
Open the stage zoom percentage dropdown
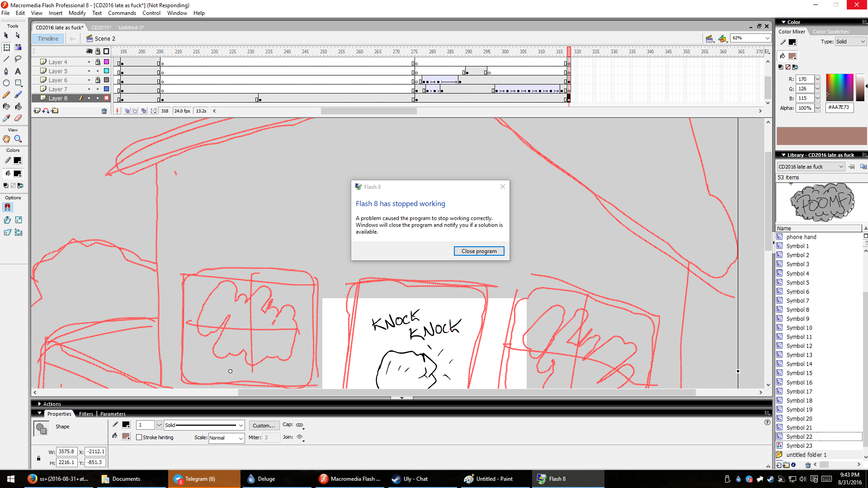tap(767, 38)
